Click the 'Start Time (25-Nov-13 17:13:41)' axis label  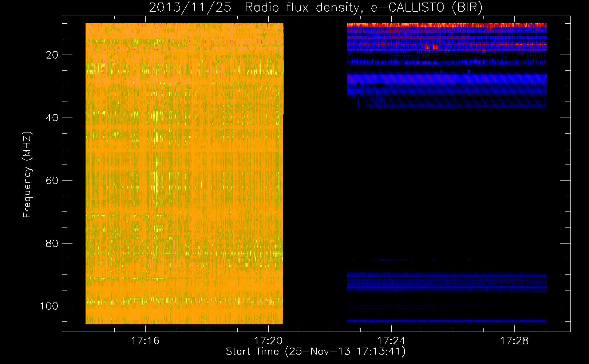point(316,352)
